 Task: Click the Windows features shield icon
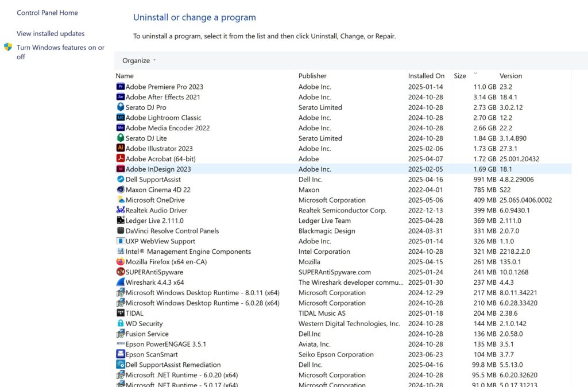(x=8, y=47)
